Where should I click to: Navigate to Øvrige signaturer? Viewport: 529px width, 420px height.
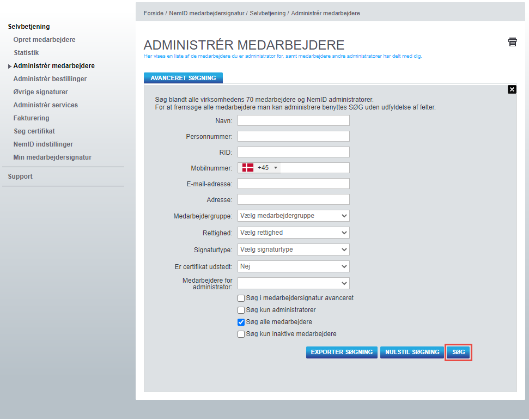tap(40, 92)
